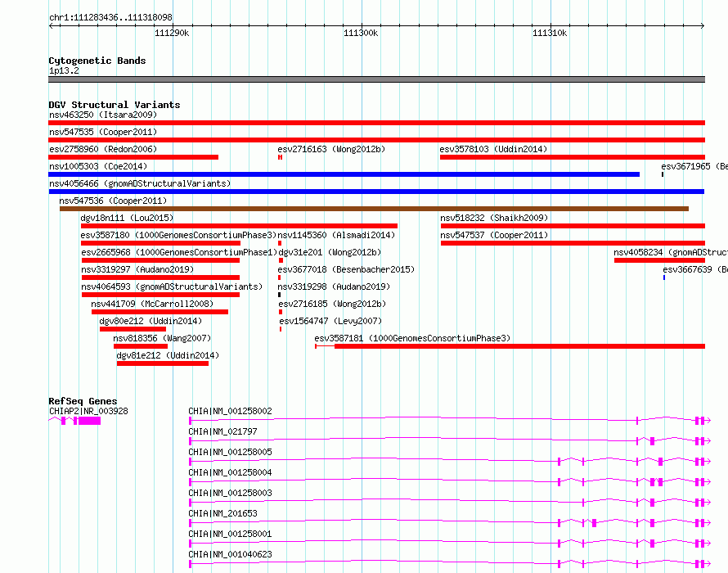Click the 1p13.2 cytogenetic band bar
This screenshot has height=573, width=728.
pos(376,79)
